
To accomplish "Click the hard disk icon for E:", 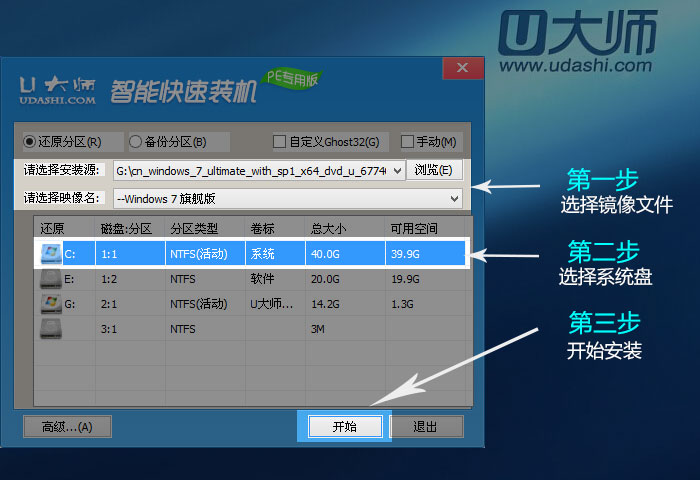I will [51, 279].
